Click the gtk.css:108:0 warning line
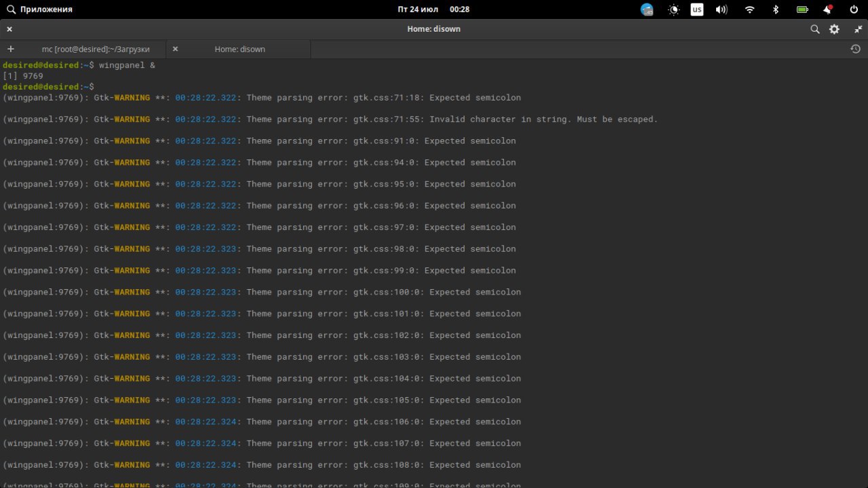 (262, 465)
